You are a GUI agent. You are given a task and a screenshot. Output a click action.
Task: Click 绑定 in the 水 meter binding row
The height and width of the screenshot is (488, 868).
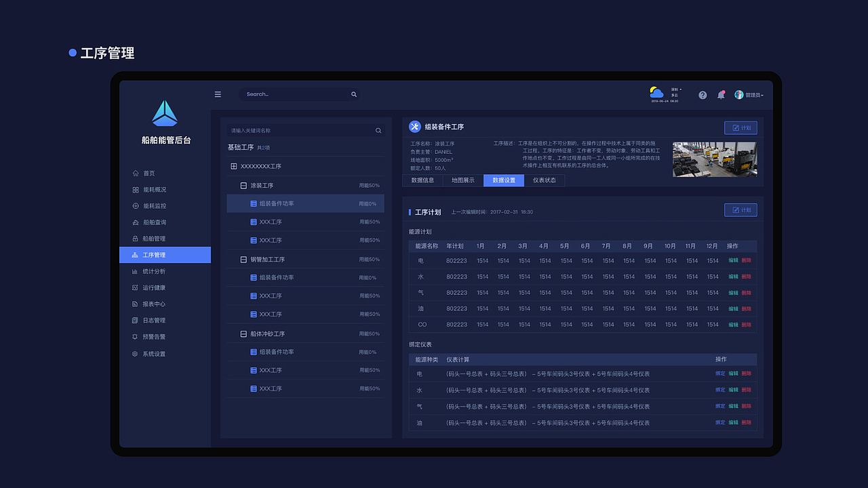720,390
